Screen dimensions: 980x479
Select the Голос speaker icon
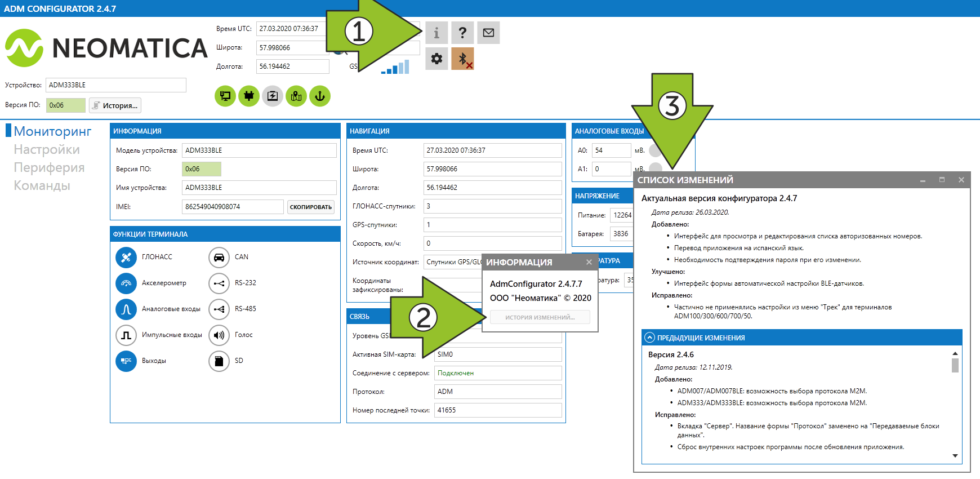pyautogui.click(x=219, y=335)
